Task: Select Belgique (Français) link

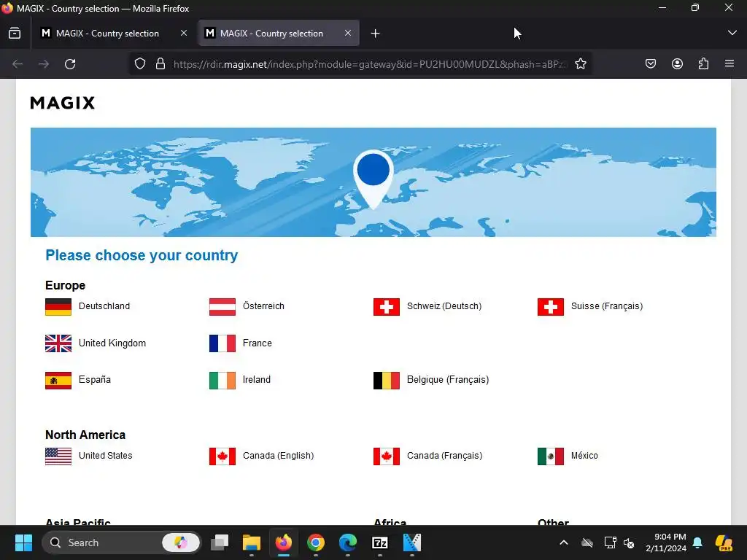Action: (448, 379)
